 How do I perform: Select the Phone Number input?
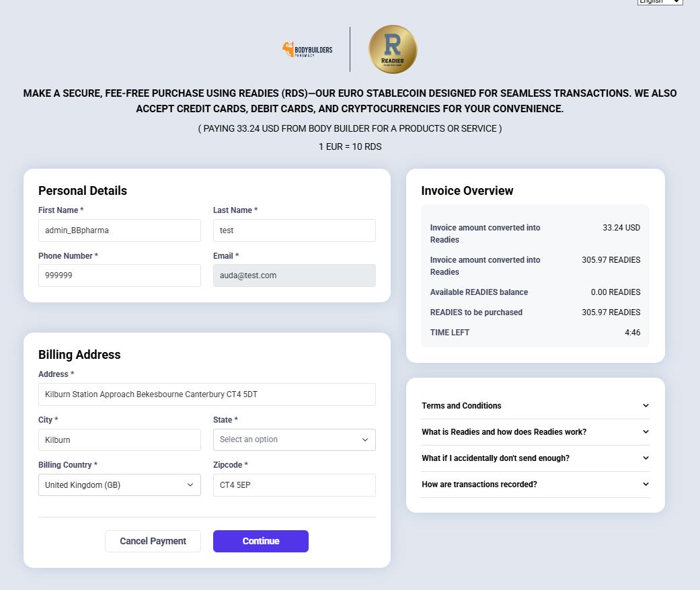119,276
